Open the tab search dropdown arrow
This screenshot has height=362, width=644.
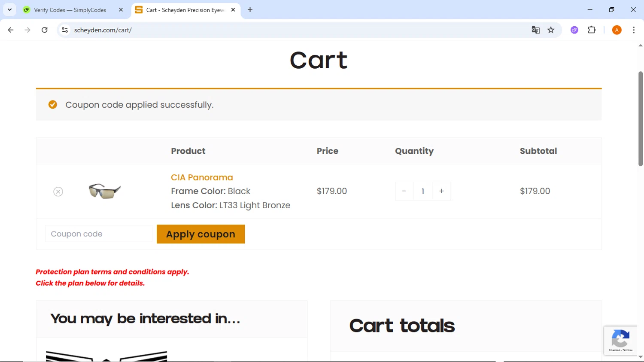click(x=9, y=9)
